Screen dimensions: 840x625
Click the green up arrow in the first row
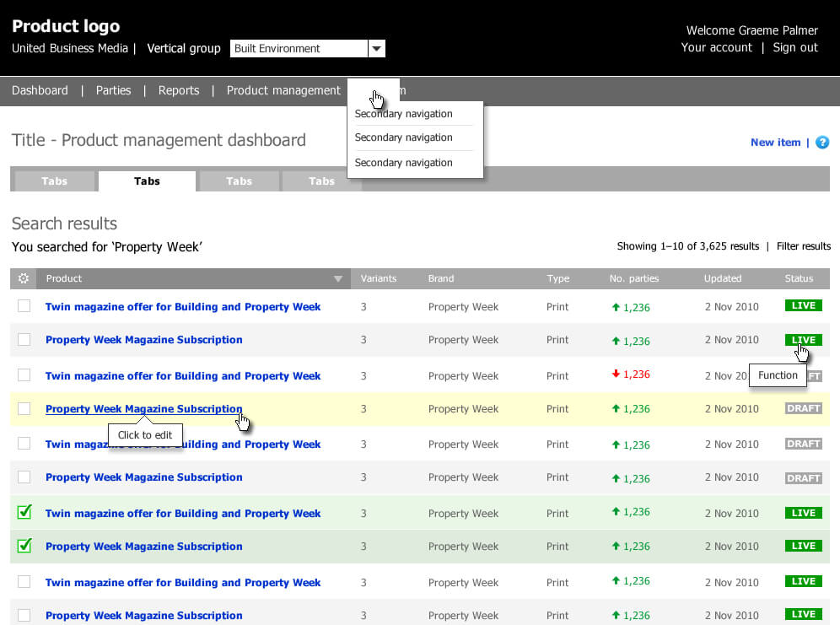click(x=616, y=307)
